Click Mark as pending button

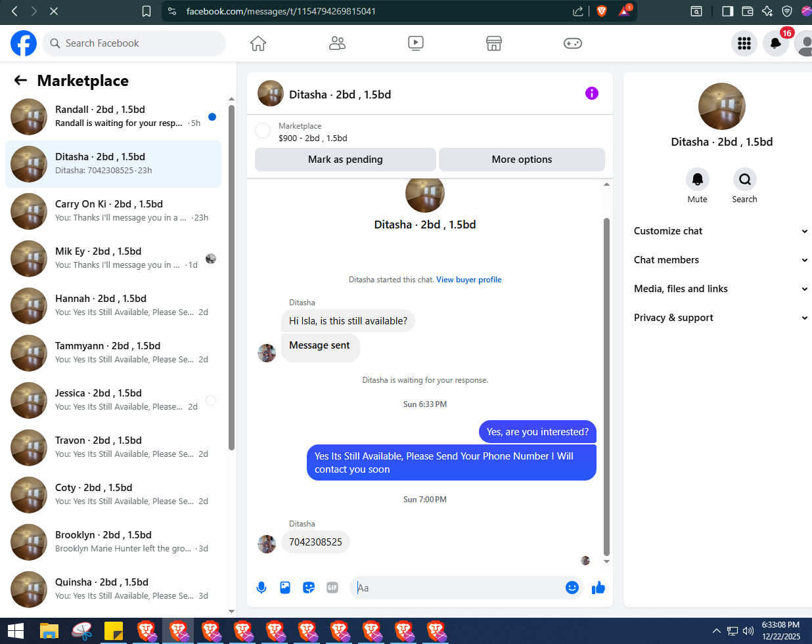pyautogui.click(x=346, y=160)
